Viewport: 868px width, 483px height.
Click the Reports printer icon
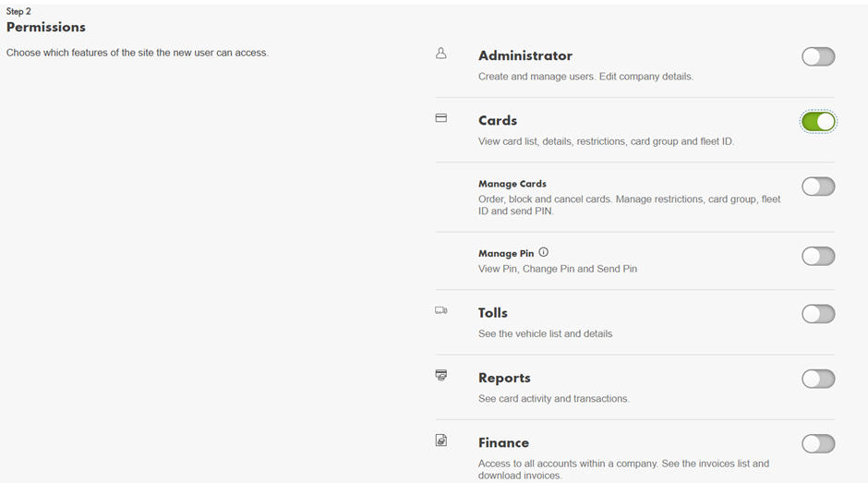440,375
